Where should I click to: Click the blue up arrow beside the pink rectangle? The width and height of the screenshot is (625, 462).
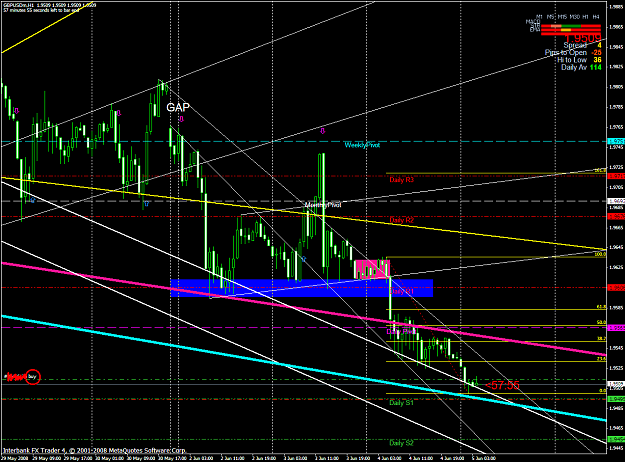[x=303, y=259]
